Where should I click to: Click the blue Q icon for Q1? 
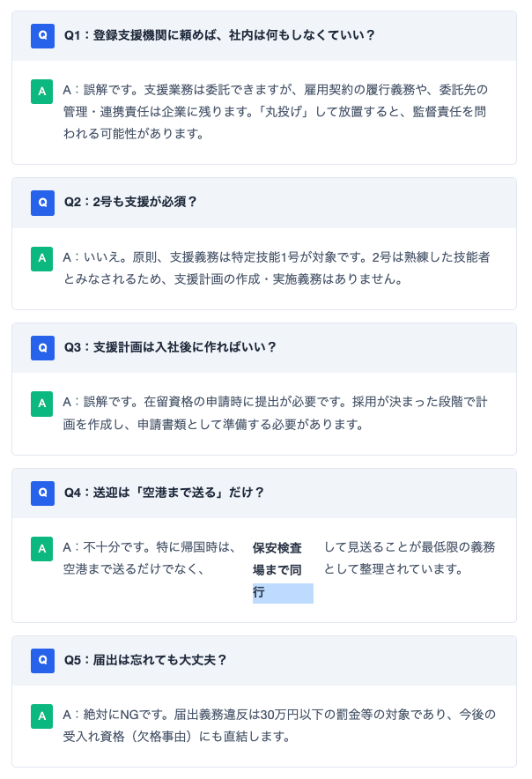42,35
